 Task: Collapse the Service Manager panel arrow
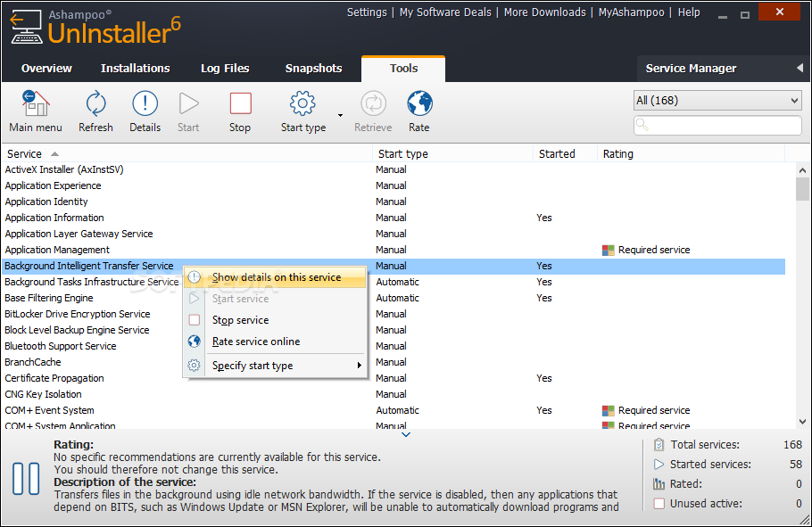click(800, 69)
